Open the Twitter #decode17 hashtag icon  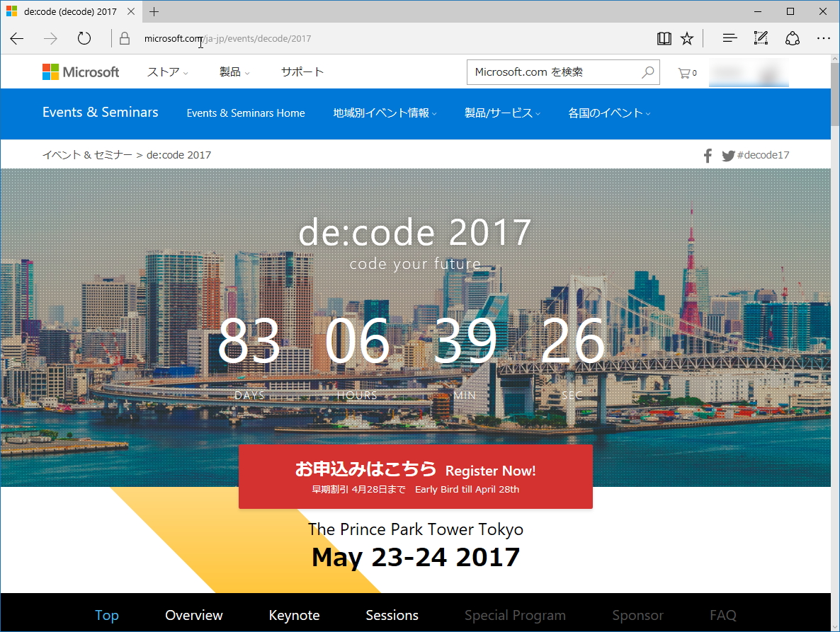(728, 154)
